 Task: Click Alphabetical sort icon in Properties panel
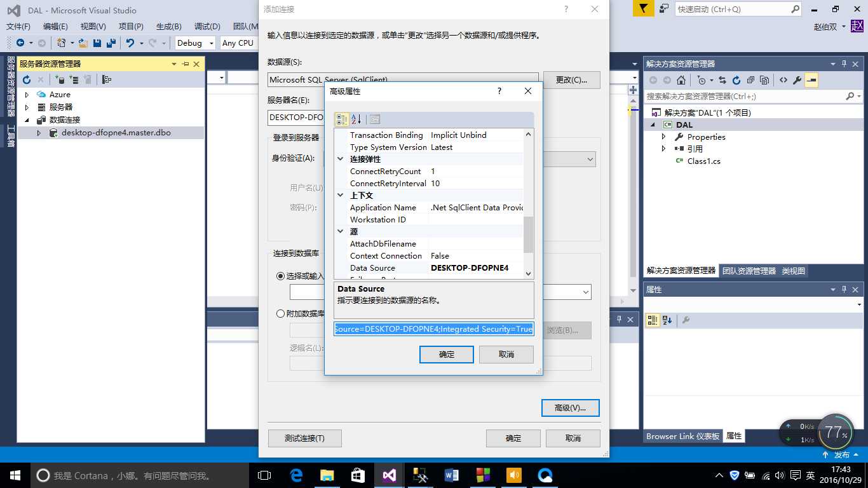pyautogui.click(x=667, y=320)
